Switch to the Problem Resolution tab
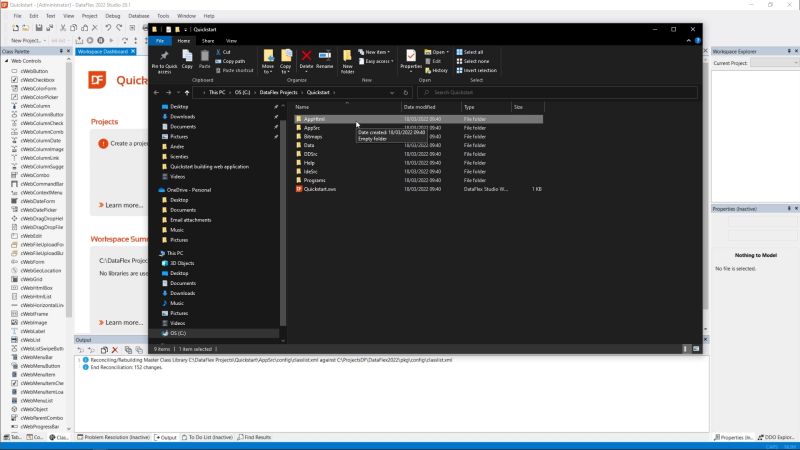The width and height of the screenshot is (800, 450). pyautogui.click(x=113, y=437)
